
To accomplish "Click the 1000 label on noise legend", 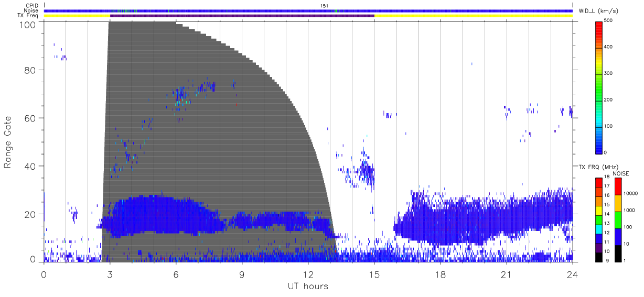I will (x=629, y=210).
